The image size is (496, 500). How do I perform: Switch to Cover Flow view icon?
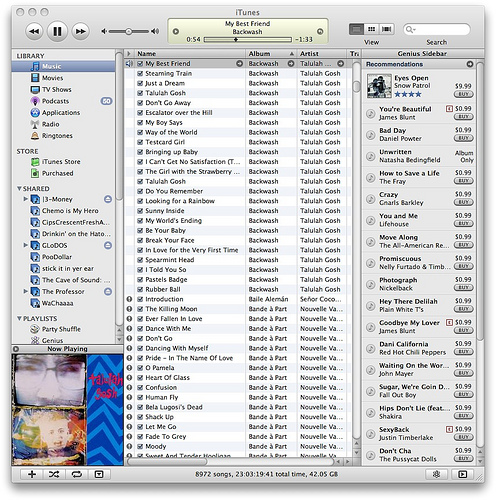point(386,29)
